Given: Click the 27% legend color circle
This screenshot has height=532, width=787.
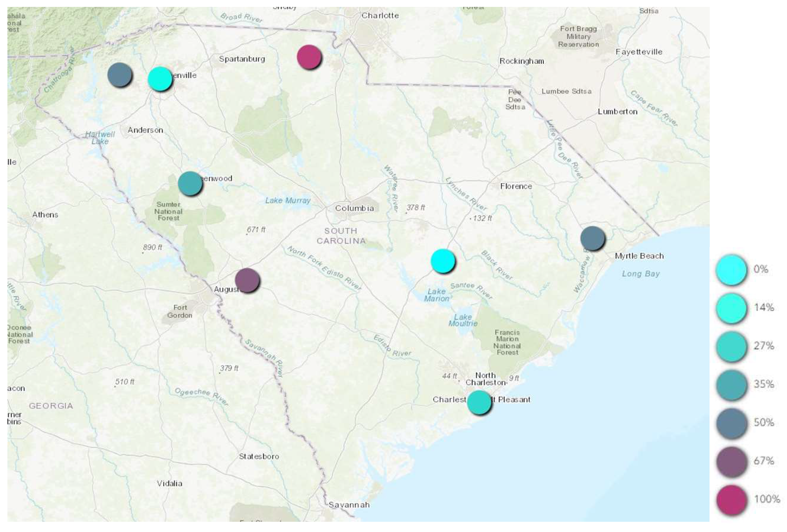Looking at the screenshot, I should coord(731,346).
